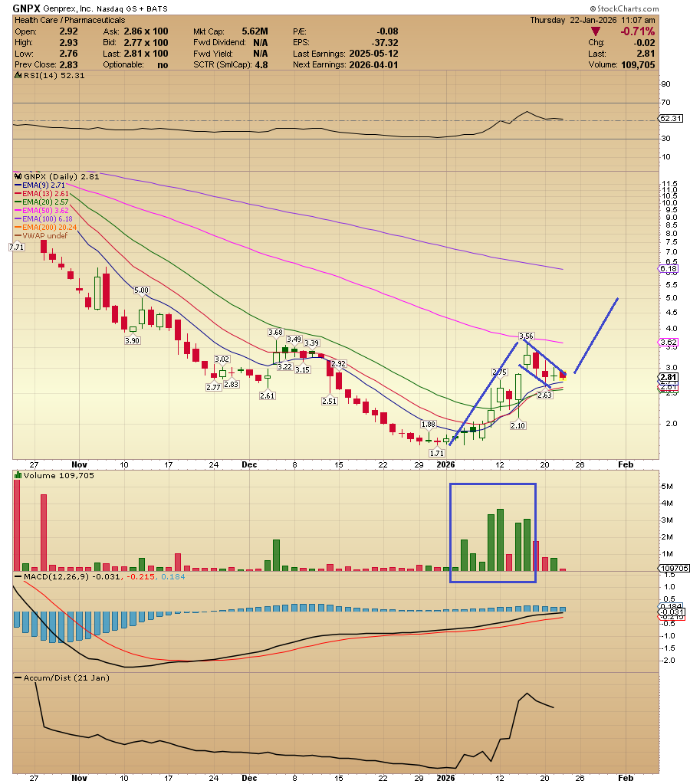690x784 pixels.
Task: Click the 3.56 peak price label
Action: (x=527, y=336)
